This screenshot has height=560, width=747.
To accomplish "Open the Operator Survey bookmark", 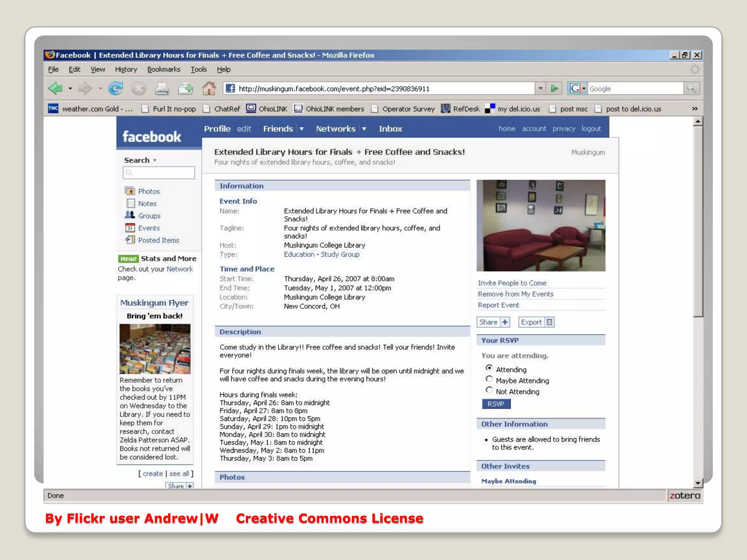I will (x=403, y=109).
